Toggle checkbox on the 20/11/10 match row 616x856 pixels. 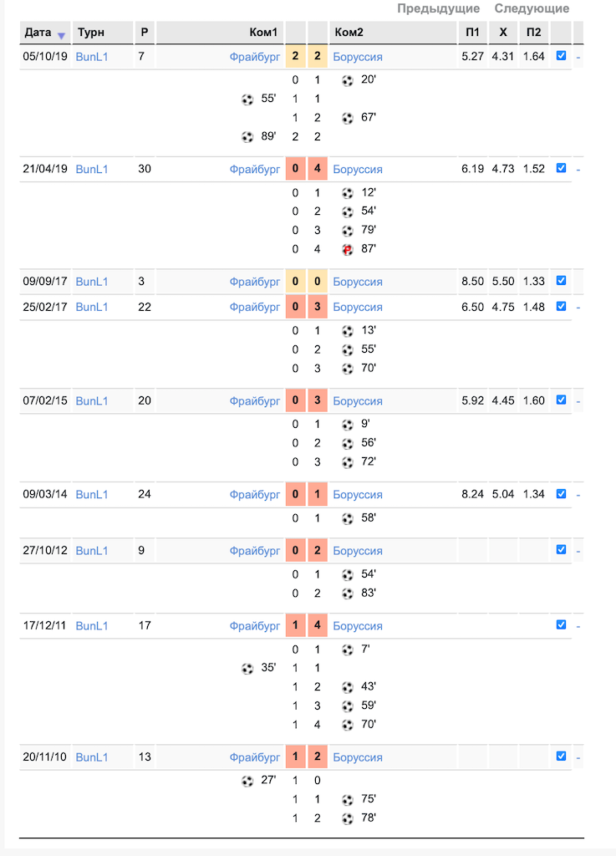coord(561,756)
